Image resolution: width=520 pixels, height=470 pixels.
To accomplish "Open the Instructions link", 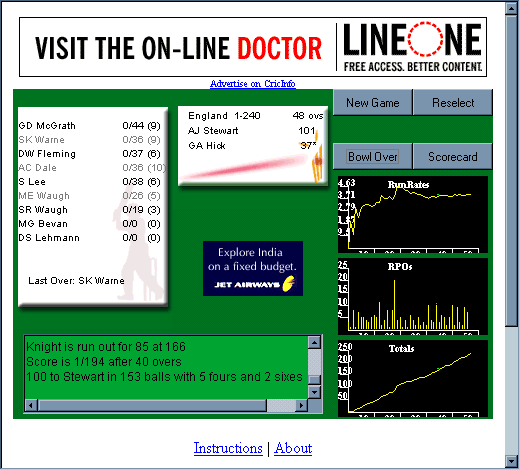I will (x=228, y=448).
